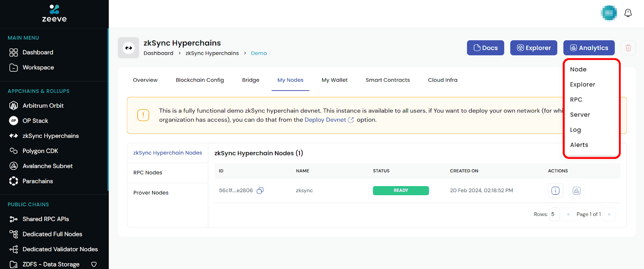Click the Page 1 of 1 indicator
The height and width of the screenshot is (269, 644).
589,214
